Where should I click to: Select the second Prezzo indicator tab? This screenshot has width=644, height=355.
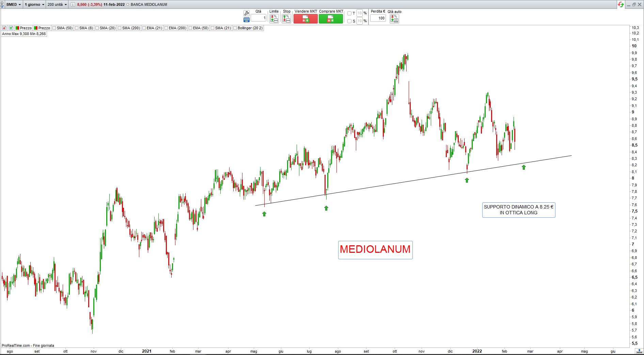(x=42, y=28)
